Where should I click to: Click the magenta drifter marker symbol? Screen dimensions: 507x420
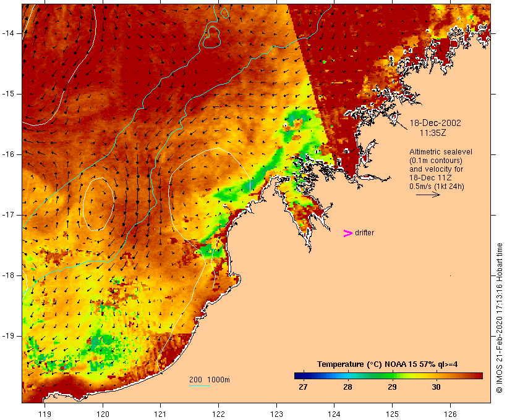tap(347, 233)
